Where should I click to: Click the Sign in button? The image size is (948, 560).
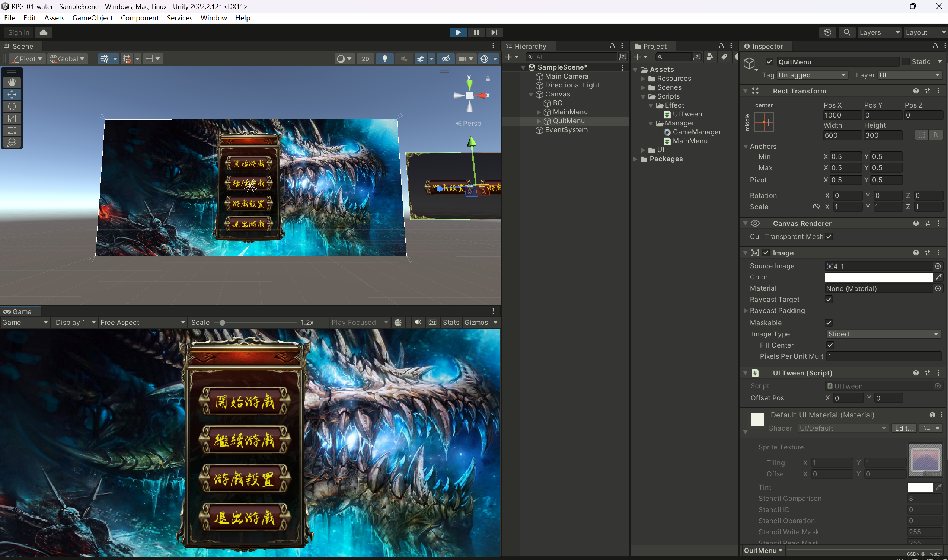tap(18, 32)
